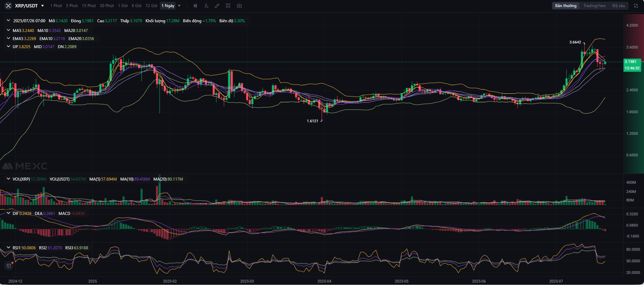The width and height of the screenshot is (644, 285).
Task: Click the RSI1 value 50.0806
Action: [29, 248]
